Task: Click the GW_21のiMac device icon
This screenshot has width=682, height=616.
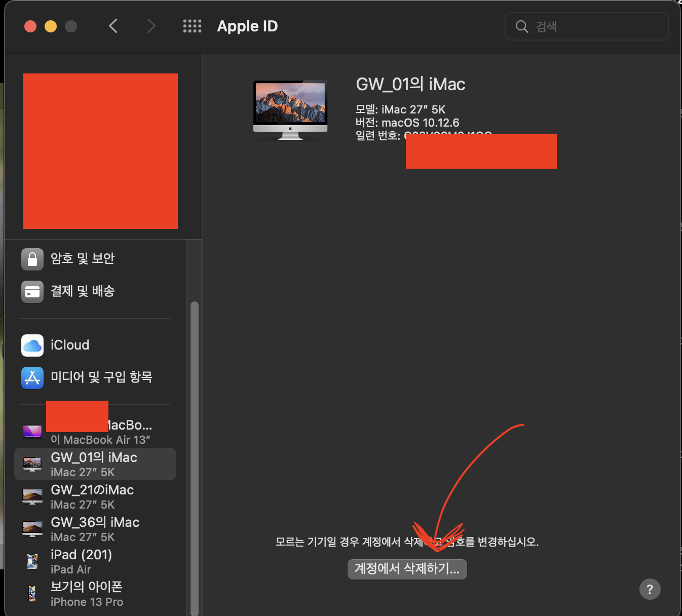Action: point(32,496)
